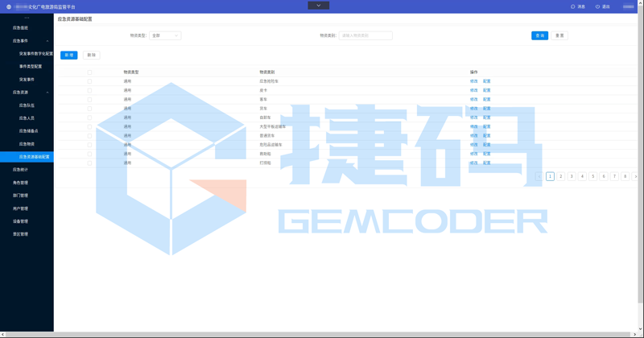Open 突发事件 sidebar item
Screen dimensions: 644x338
(x=27, y=80)
